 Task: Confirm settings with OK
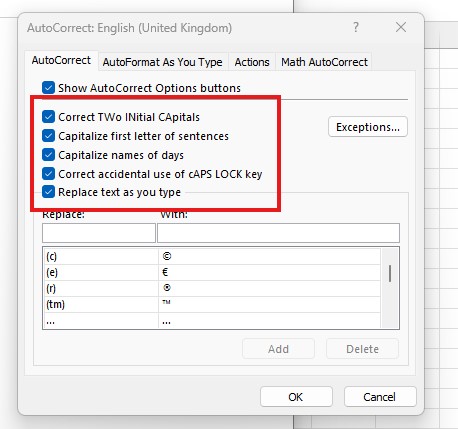(296, 397)
